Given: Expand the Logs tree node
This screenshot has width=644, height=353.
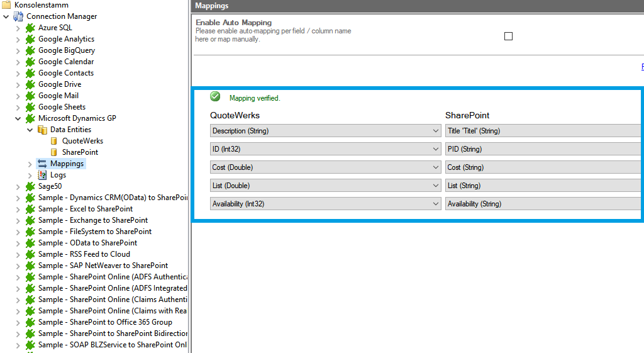Looking at the screenshot, I should [x=30, y=175].
